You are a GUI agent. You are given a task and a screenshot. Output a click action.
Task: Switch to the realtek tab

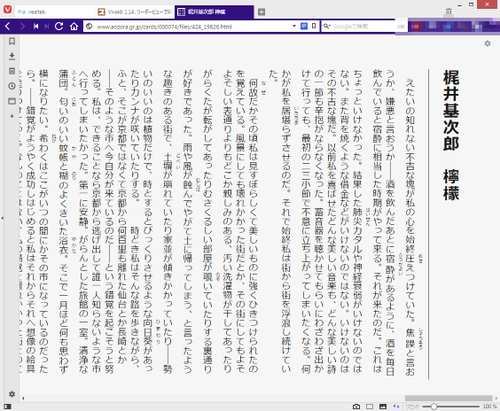[x=55, y=12]
